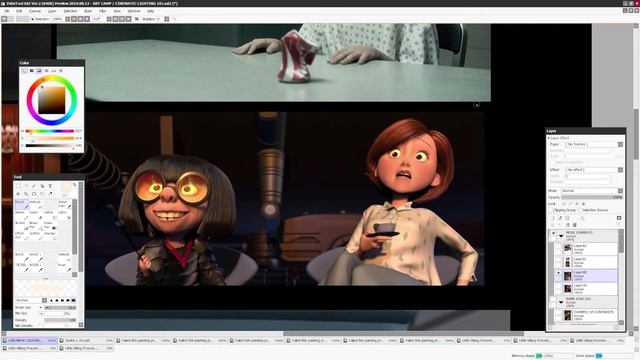Hide the top layer folder
640x360 pixels.
tap(553, 234)
